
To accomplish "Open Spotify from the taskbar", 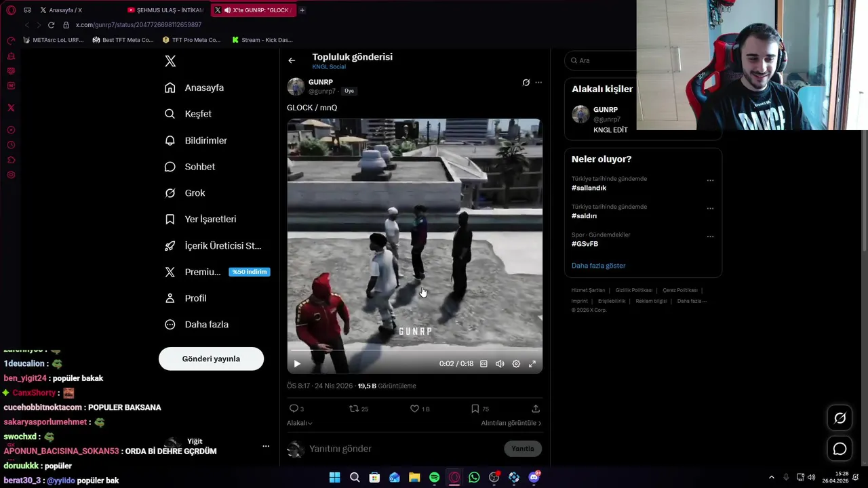I will 434,477.
